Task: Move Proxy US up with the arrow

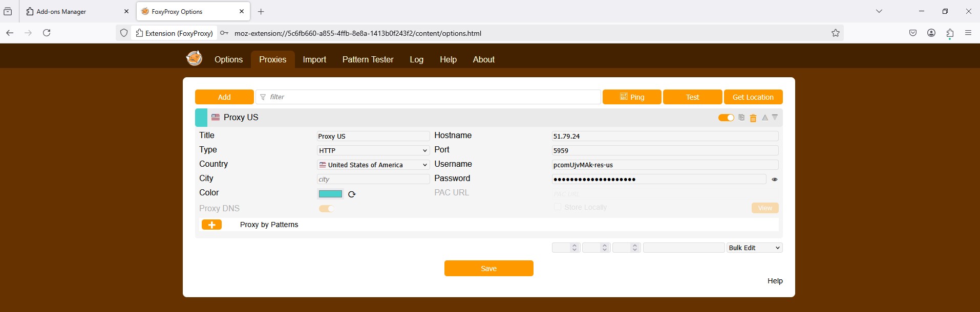Action: tap(765, 118)
